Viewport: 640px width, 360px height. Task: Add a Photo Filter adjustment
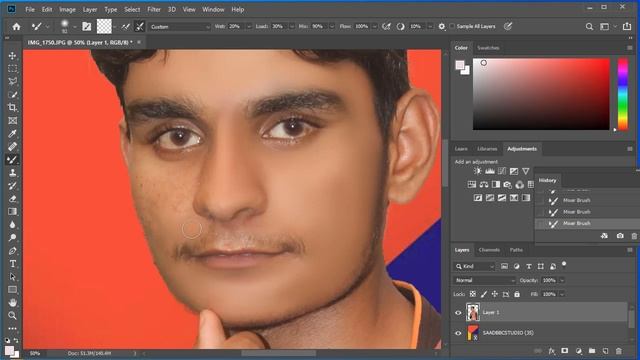[x=507, y=184]
